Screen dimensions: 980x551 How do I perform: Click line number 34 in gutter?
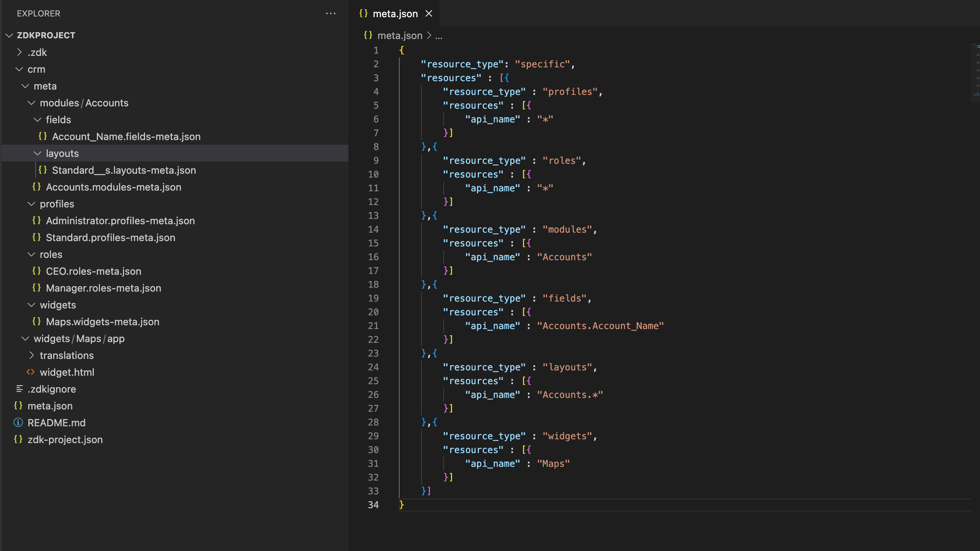tap(373, 505)
